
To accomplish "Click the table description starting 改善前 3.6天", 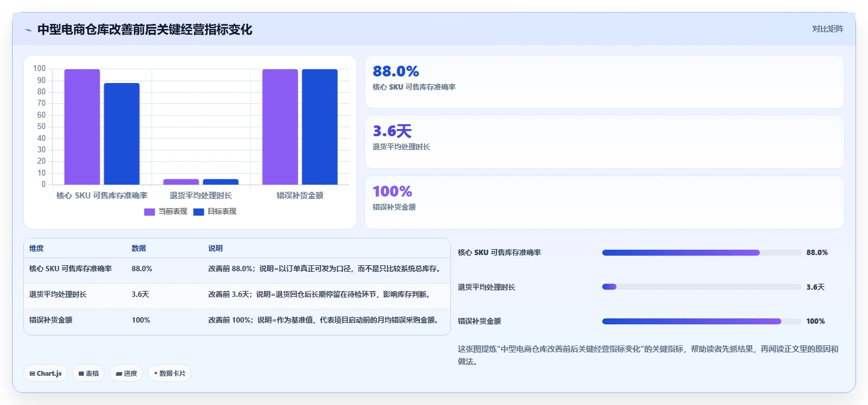I will click(x=320, y=294).
